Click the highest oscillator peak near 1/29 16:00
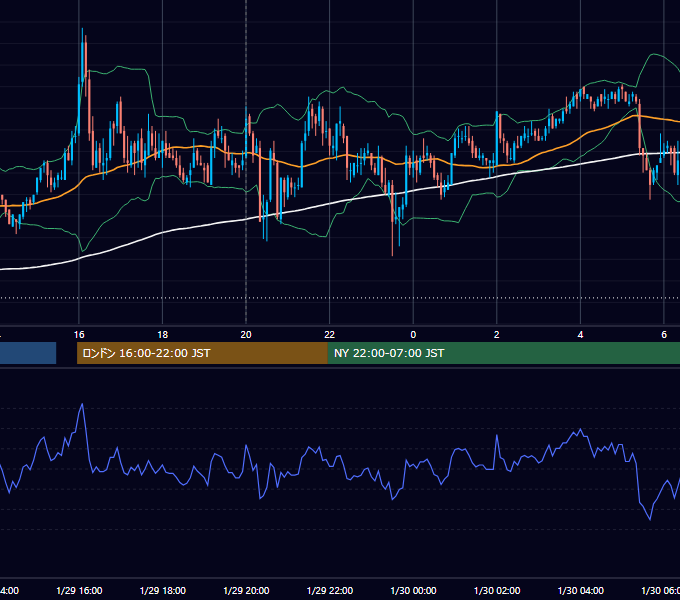The width and height of the screenshot is (680, 600). tap(82, 404)
